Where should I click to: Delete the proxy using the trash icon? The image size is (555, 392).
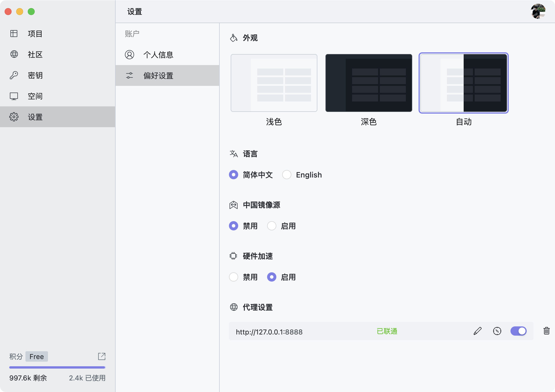(546, 331)
